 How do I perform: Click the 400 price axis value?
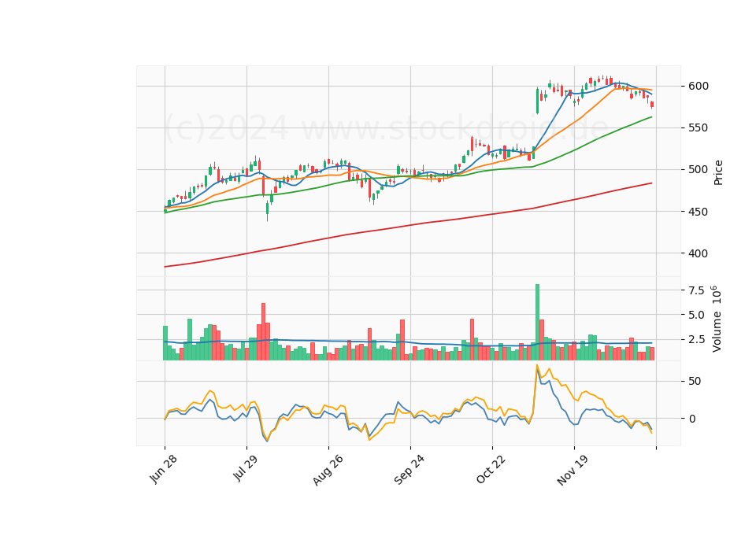pyautogui.click(x=699, y=253)
